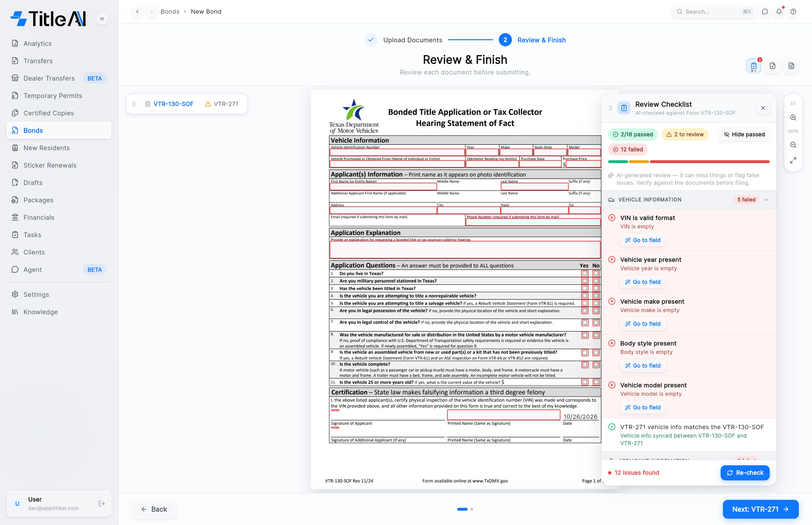This screenshot has width=812, height=525.
Task: Click the Back button
Action: [x=154, y=509]
